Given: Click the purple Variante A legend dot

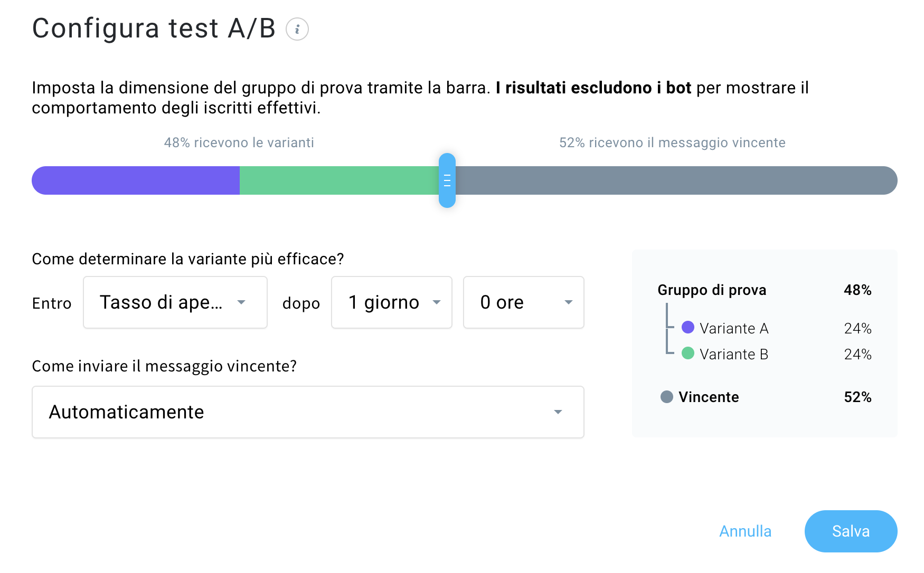Looking at the screenshot, I should pyautogui.click(x=688, y=327).
